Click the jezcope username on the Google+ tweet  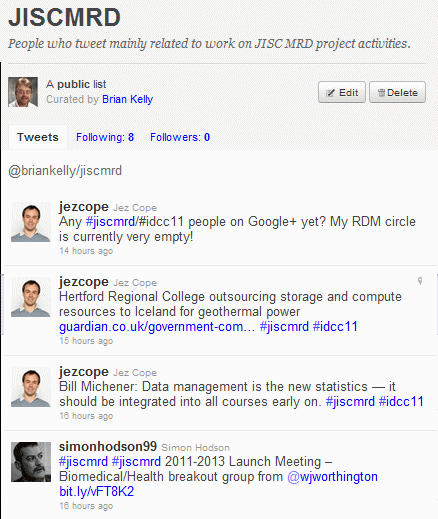point(84,207)
